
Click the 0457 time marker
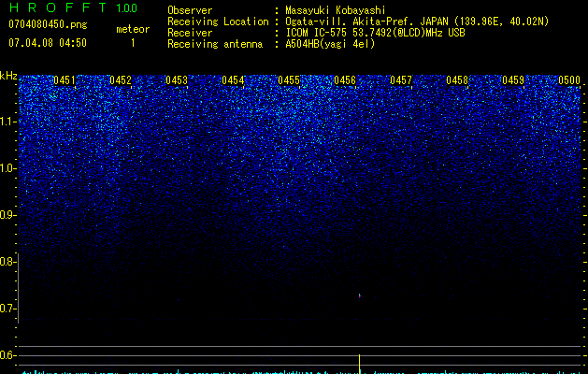pos(401,80)
